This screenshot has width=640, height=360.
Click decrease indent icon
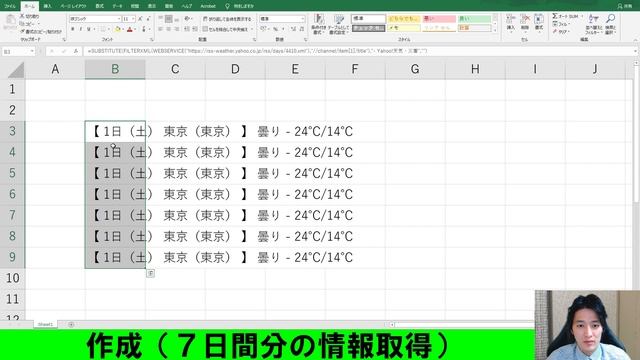point(187,29)
